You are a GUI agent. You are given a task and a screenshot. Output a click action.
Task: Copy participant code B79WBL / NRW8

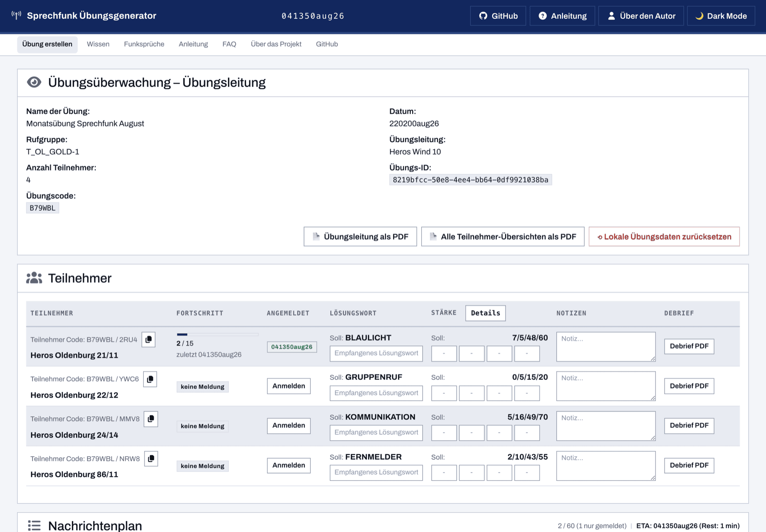pyautogui.click(x=151, y=459)
